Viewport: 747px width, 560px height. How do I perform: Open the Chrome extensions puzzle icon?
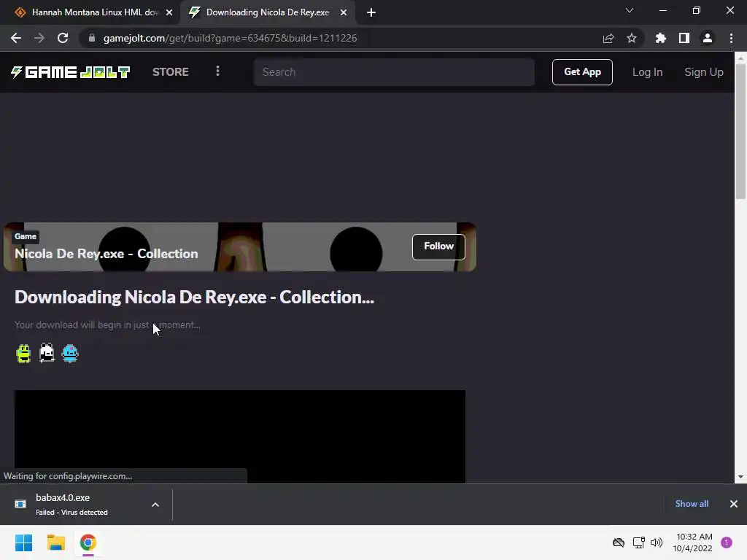(x=660, y=38)
